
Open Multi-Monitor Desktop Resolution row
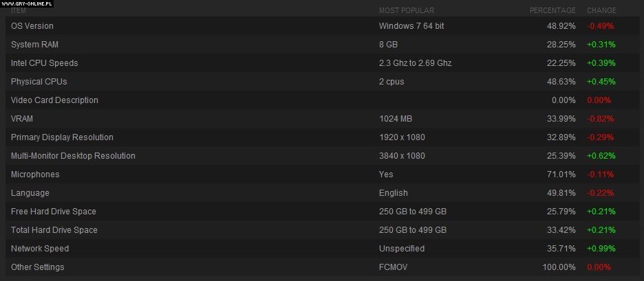click(73, 156)
